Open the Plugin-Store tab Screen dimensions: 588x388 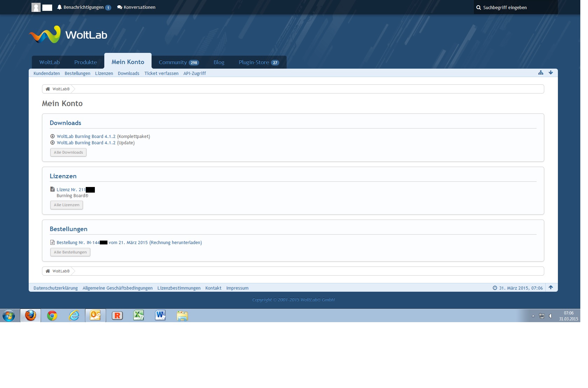tap(258, 62)
